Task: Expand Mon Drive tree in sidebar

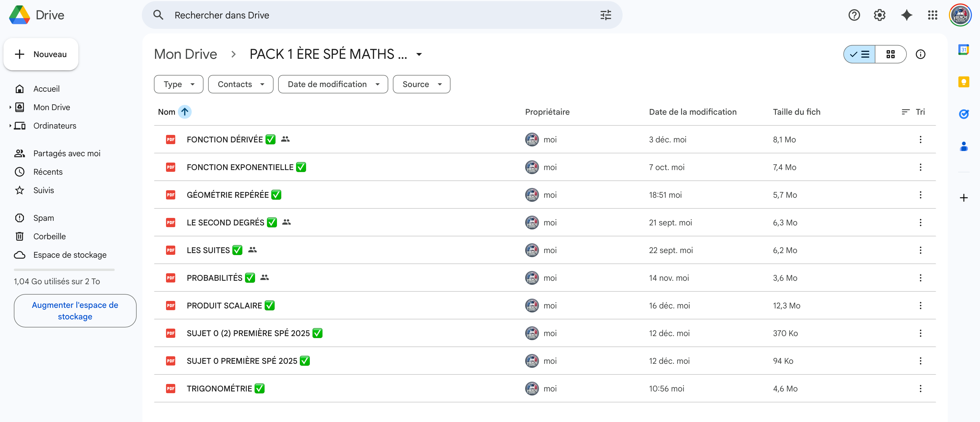Action: click(10, 107)
